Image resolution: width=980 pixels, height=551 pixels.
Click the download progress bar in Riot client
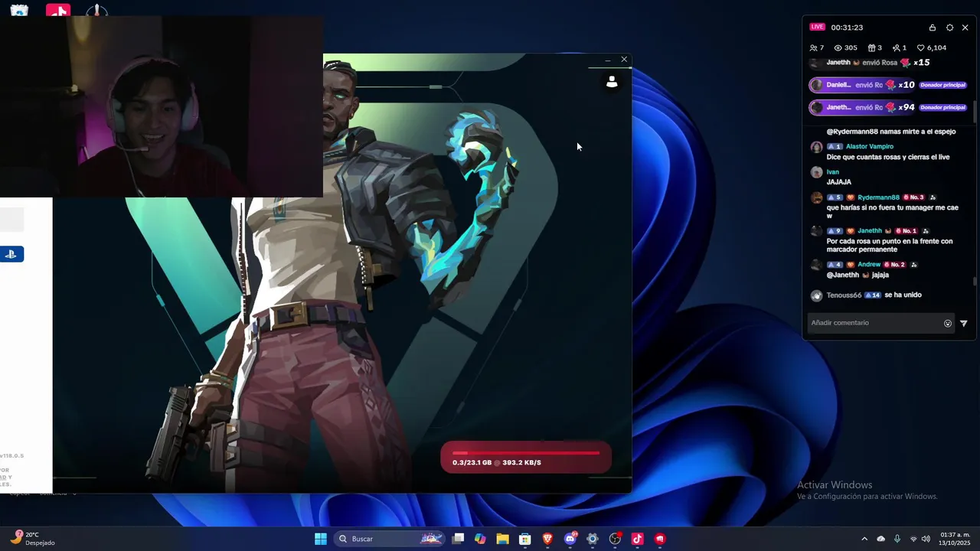[x=526, y=453]
